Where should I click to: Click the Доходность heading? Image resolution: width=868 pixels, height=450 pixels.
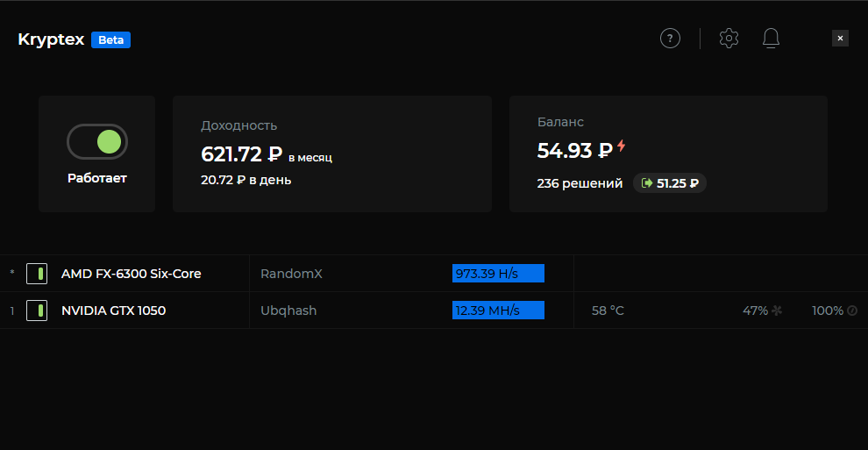(x=238, y=125)
